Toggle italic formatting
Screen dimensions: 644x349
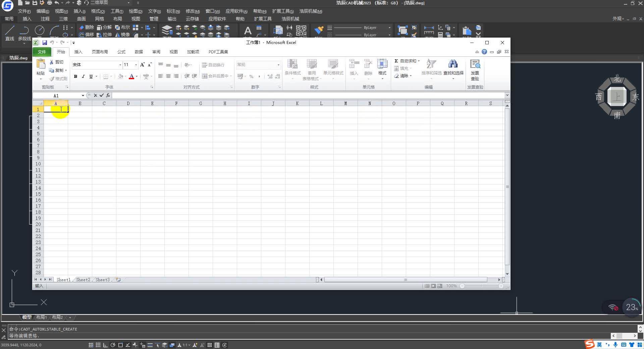tap(83, 77)
